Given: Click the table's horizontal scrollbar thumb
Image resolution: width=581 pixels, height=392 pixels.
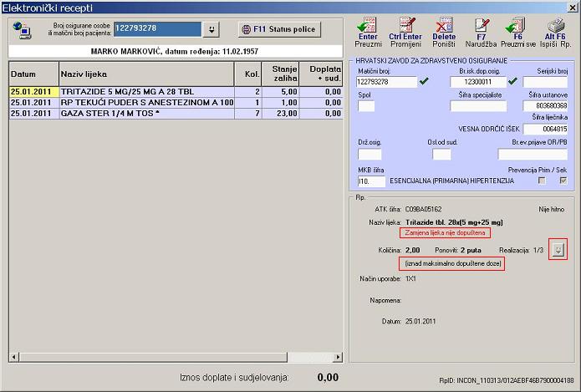Looking at the screenshot, I should (x=153, y=357).
